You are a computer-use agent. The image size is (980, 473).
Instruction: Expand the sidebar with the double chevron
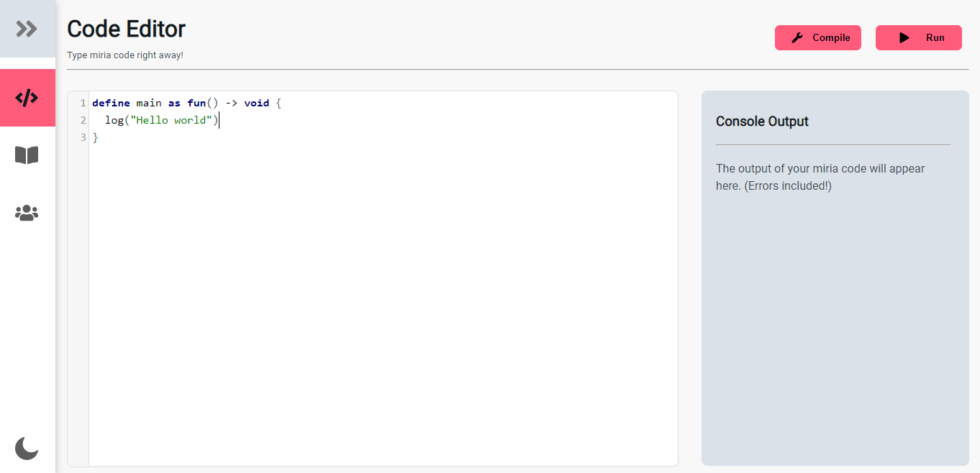point(27,29)
